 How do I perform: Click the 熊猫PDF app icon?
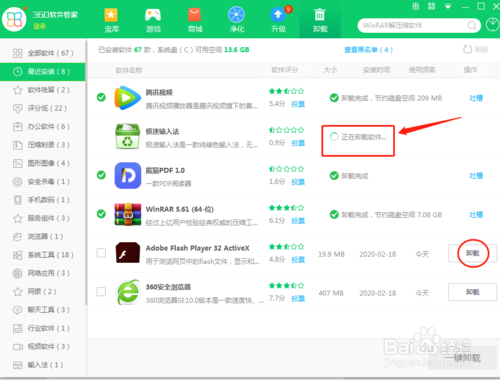tap(128, 175)
